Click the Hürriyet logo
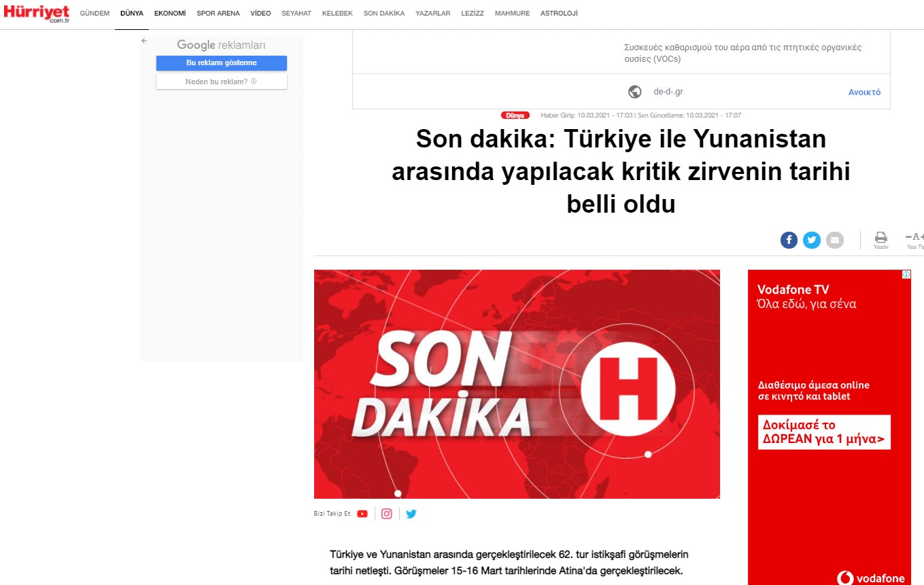Viewport: 924px width, 585px height. [x=36, y=13]
